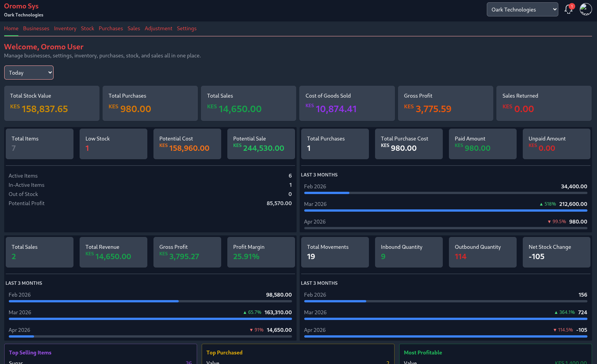Click the Oromo Sys logo link
Image resolution: width=597 pixels, height=364 pixels.
(x=21, y=6)
